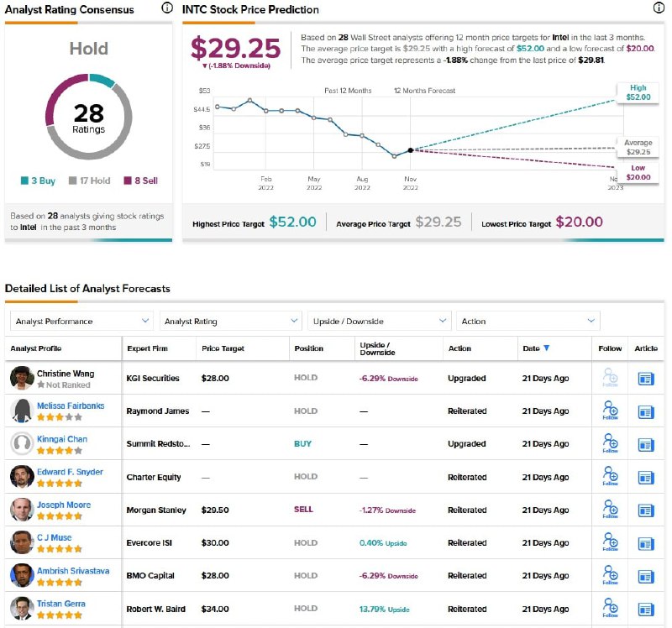This screenshot has height=628, width=672.
Task: Click the Lowest Price Target $20.00 value
Action: (579, 222)
